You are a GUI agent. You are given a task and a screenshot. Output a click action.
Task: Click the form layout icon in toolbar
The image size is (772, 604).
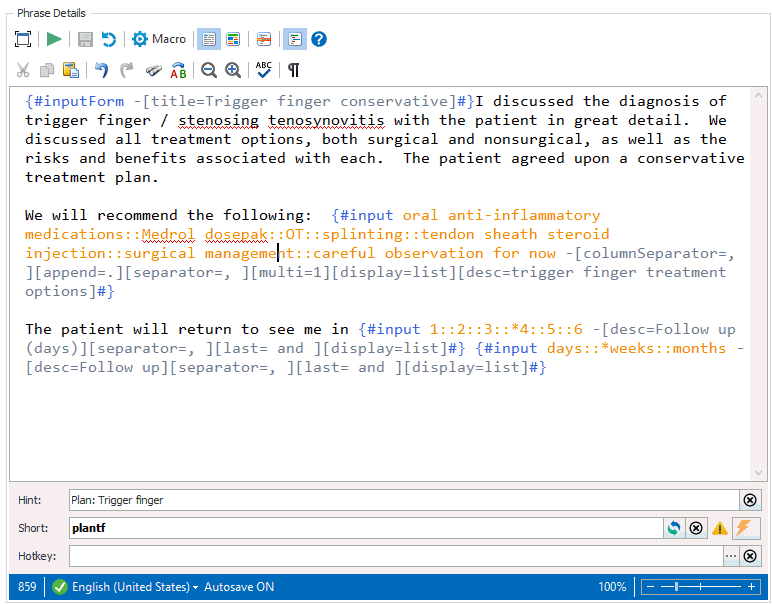pyautogui.click(x=264, y=39)
